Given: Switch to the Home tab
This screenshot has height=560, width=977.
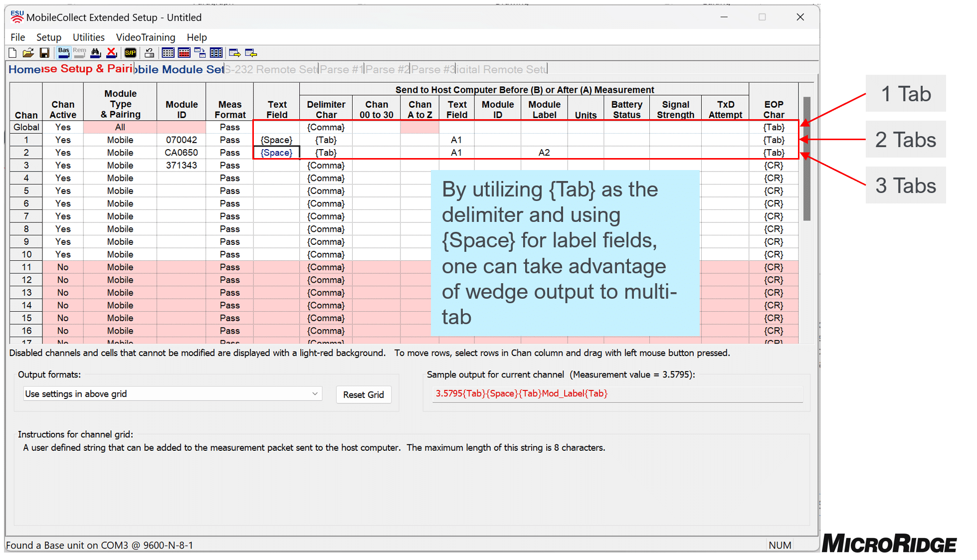Looking at the screenshot, I should (x=24, y=69).
